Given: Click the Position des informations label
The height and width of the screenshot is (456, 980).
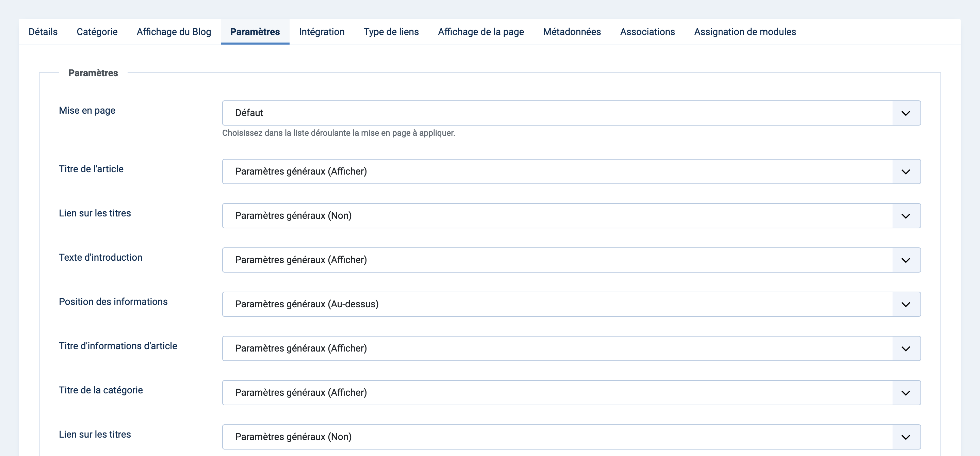Looking at the screenshot, I should click(113, 302).
